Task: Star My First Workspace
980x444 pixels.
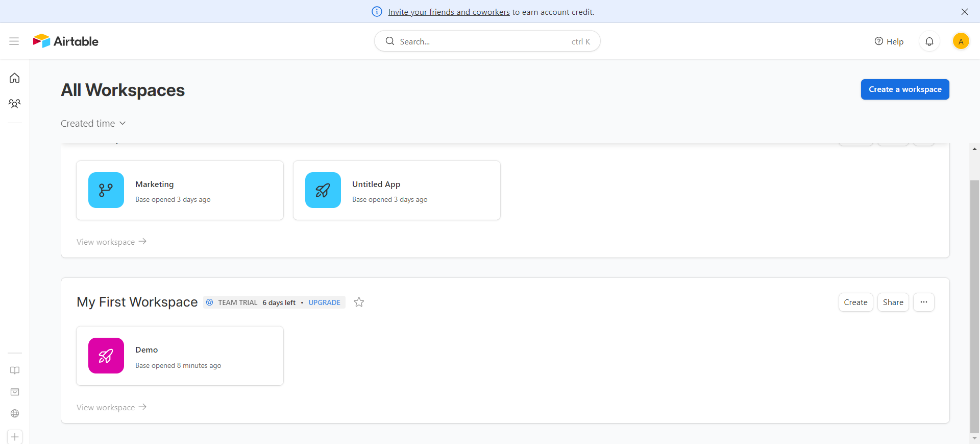Action: pyautogui.click(x=359, y=302)
